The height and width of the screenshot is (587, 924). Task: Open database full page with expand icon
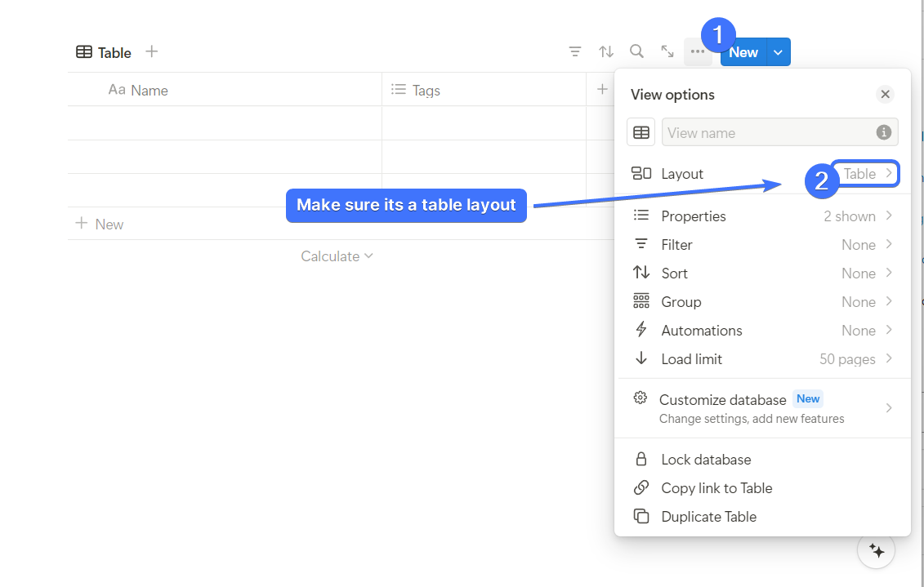(667, 52)
